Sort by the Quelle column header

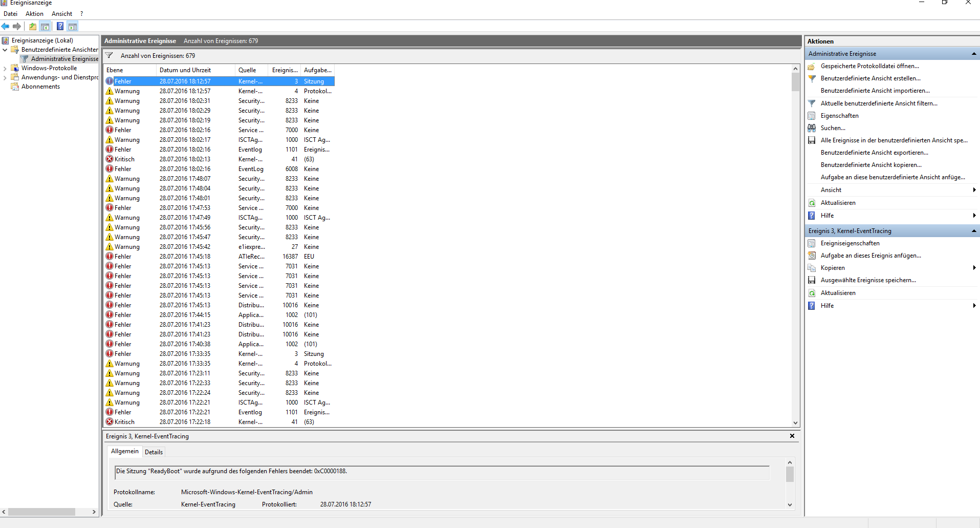click(x=252, y=70)
